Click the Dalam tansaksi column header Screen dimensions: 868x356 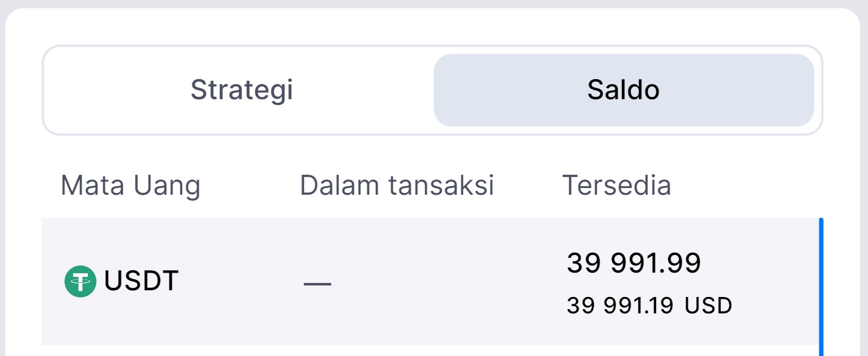(397, 185)
